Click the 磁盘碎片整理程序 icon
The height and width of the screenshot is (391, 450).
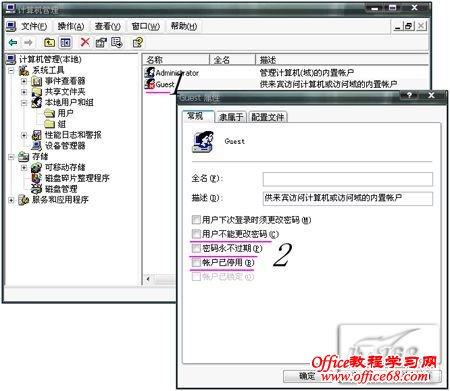click(36, 178)
